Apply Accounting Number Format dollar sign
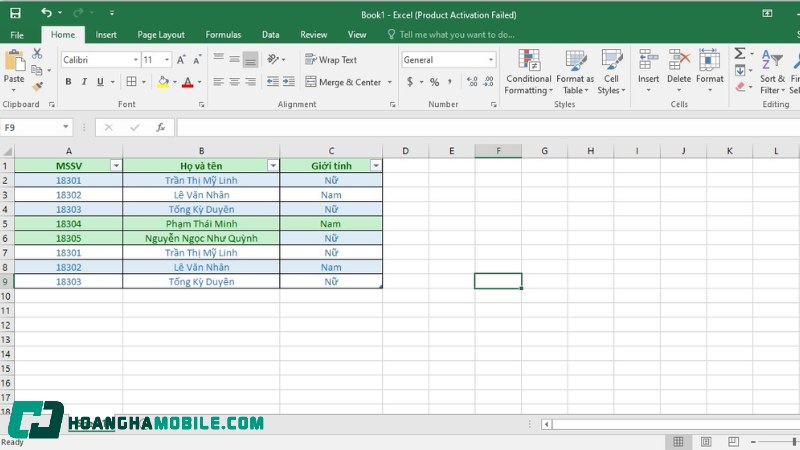The width and height of the screenshot is (800, 450). (410, 82)
